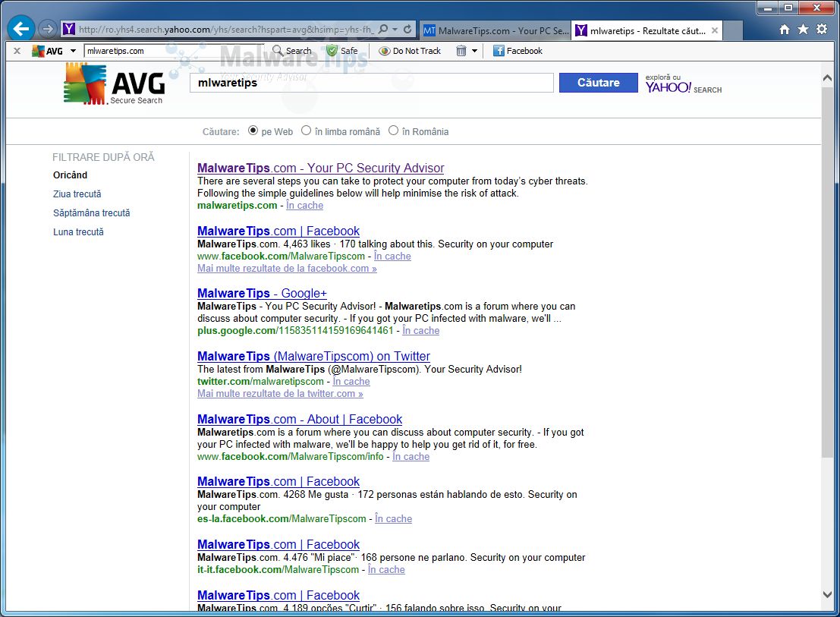The height and width of the screenshot is (617, 840).
Task: Open MalwareTips (MalwareTipscom) on Twitter result
Action: click(313, 356)
